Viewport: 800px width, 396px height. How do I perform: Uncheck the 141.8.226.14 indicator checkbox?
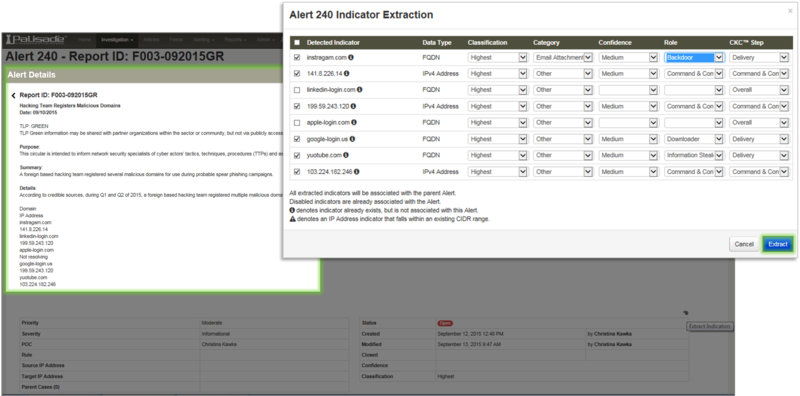pyautogui.click(x=297, y=73)
